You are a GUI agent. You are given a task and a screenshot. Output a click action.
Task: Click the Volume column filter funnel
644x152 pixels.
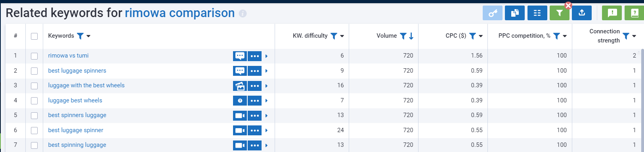[x=403, y=36]
